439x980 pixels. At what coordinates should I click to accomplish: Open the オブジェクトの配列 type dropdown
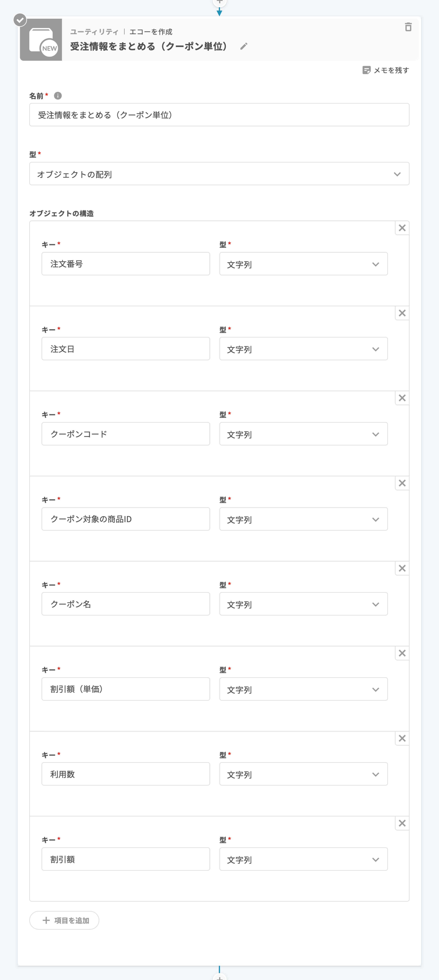click(219, 174)
